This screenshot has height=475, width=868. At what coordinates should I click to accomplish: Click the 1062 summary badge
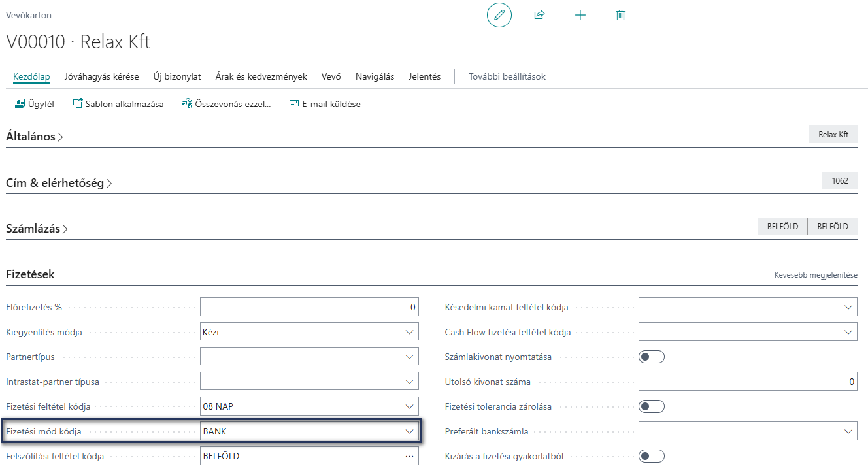point(840,181)
